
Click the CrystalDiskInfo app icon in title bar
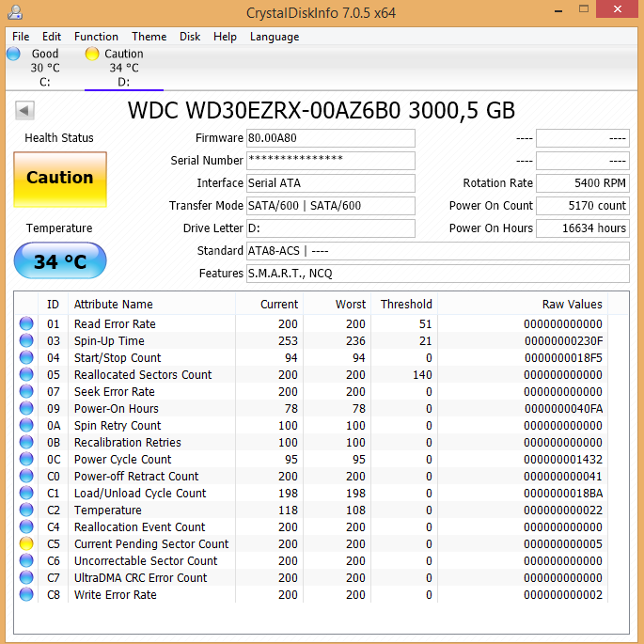pos(15,12)
